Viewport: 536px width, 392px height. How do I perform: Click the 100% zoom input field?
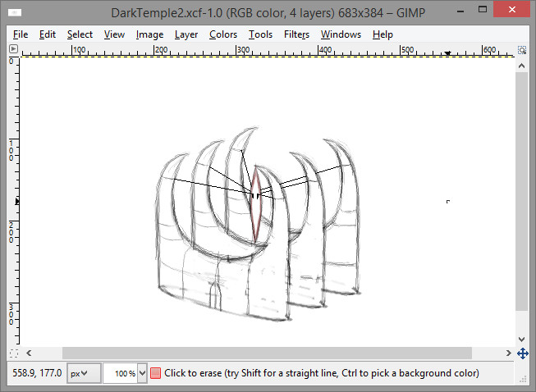121,373
